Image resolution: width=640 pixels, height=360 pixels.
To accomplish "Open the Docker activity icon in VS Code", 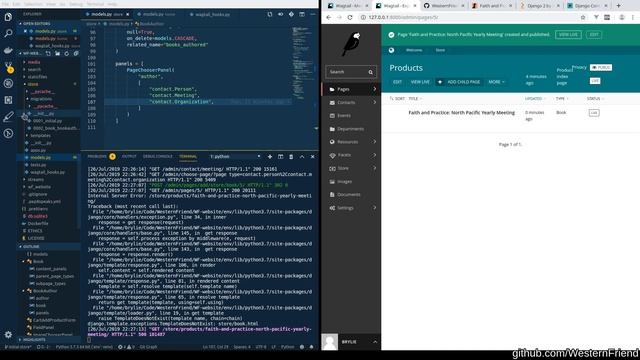I will pos(8,50).
